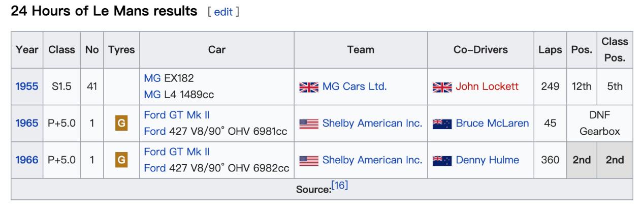The image size is (644, 210).
Task: Open the 1966 year link
Action: (27, 160)
